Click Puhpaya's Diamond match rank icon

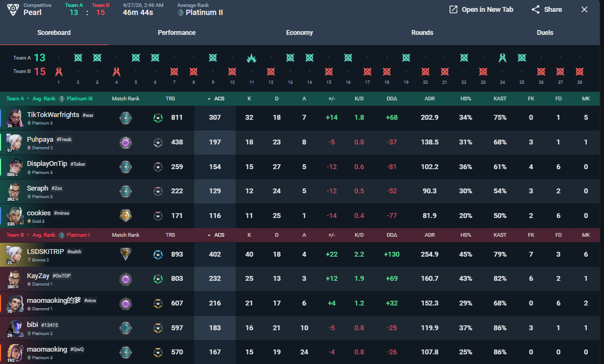(x=126, y=142)
